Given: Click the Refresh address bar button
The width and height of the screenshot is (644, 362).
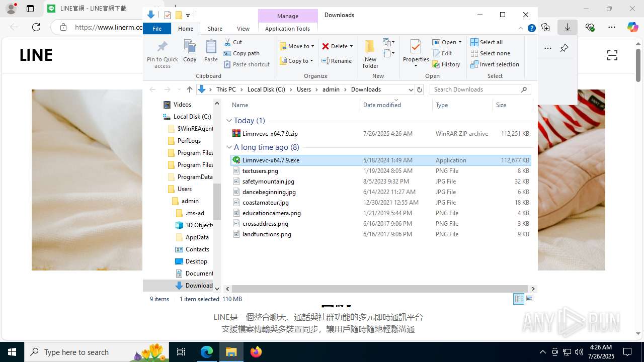Looking at the screenshot, I should [420, 89].
